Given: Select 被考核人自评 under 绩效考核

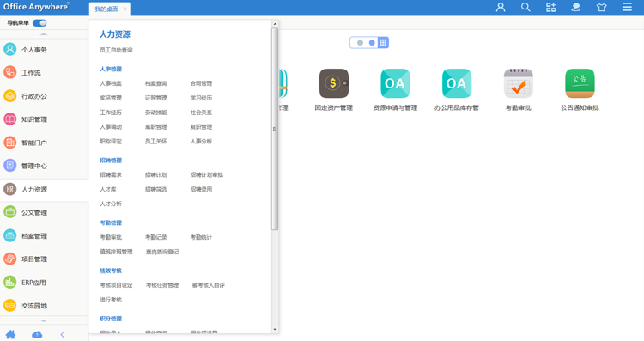Looking at the screenshot, I should (209, 285).
